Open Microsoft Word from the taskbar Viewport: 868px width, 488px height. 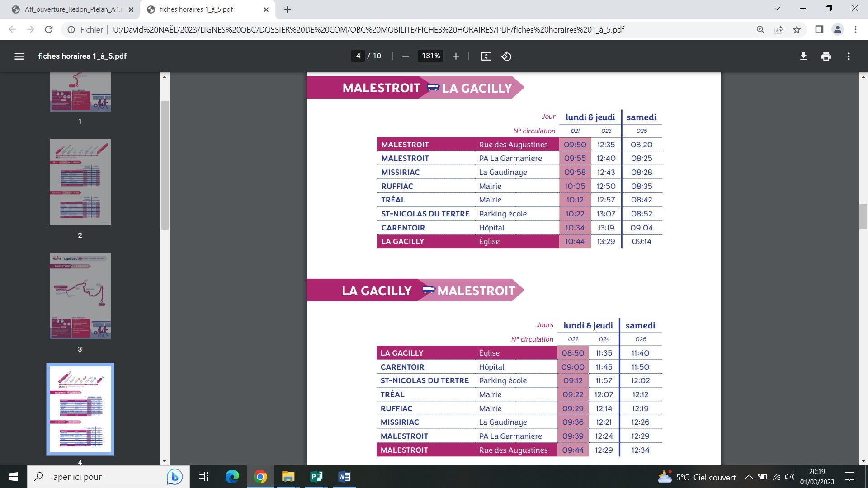pos(344,477)
